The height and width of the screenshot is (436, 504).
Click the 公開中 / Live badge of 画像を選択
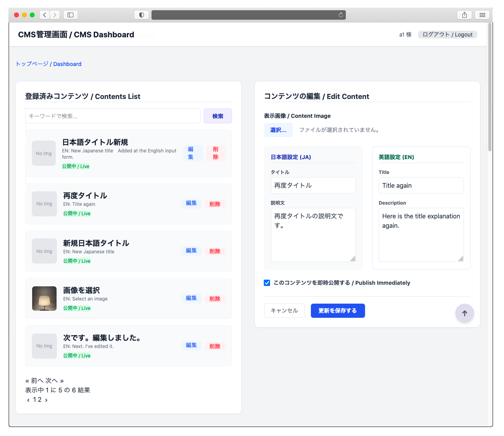[77, 308]
